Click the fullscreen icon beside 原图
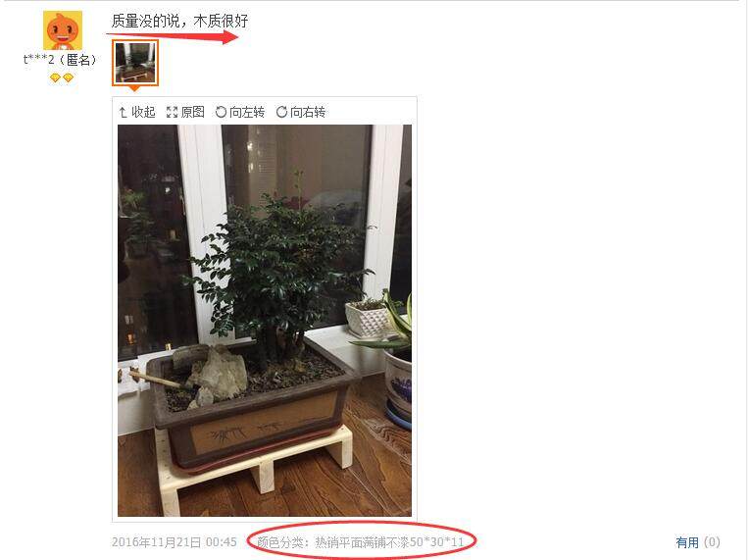 pos(172,112)
